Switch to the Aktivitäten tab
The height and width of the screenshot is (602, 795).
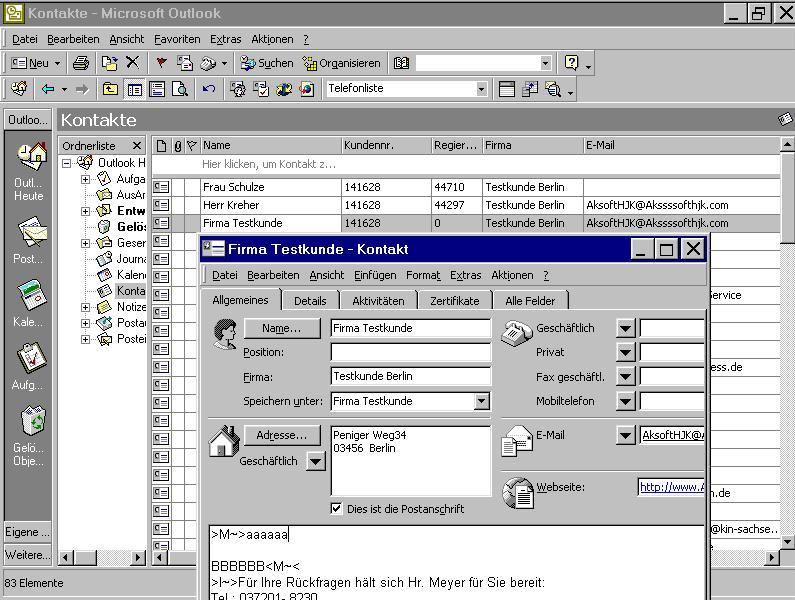click(378, 300)
